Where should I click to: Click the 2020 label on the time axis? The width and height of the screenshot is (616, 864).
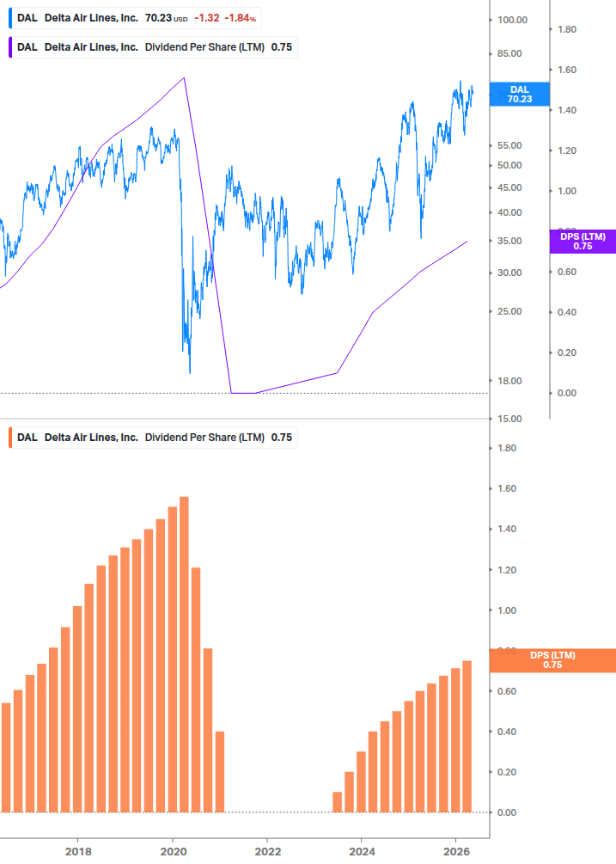pyautogui.click(x=174, y=851)
